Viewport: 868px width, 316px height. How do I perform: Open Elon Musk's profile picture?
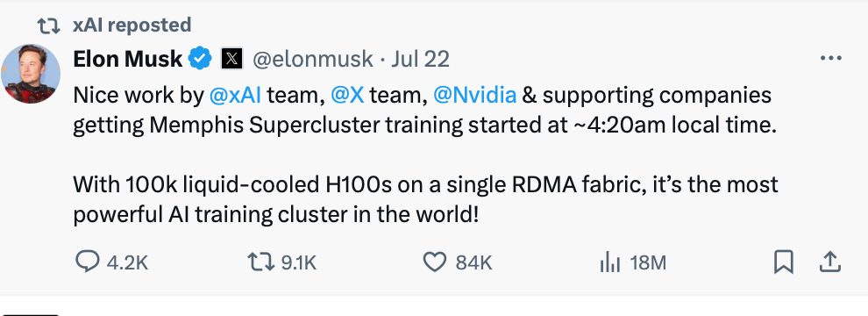[x=31, y=74]
